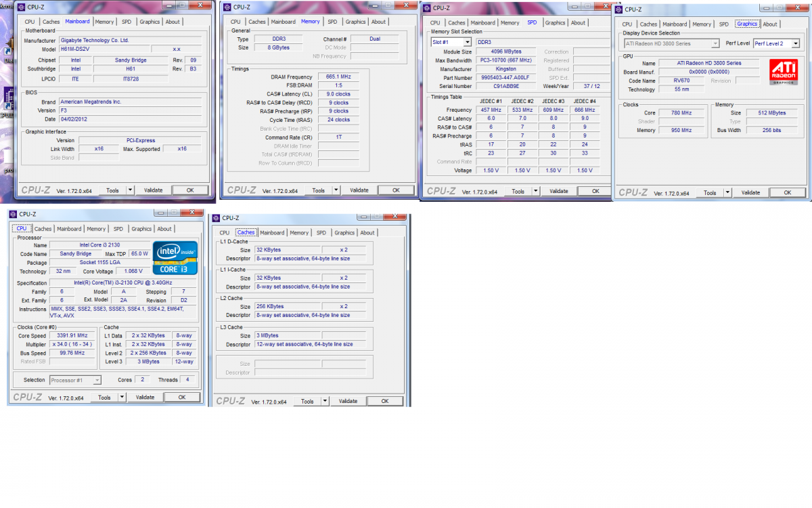Open the Processor #1 selection dropdown
The height and width of the screenshot is (508, 812).
click(x=97, y=380)
